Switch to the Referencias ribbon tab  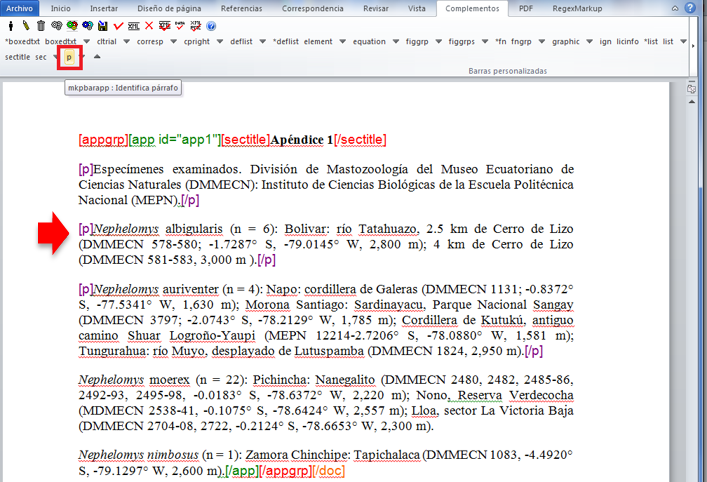pyautogui.click(x=242, y=8)
